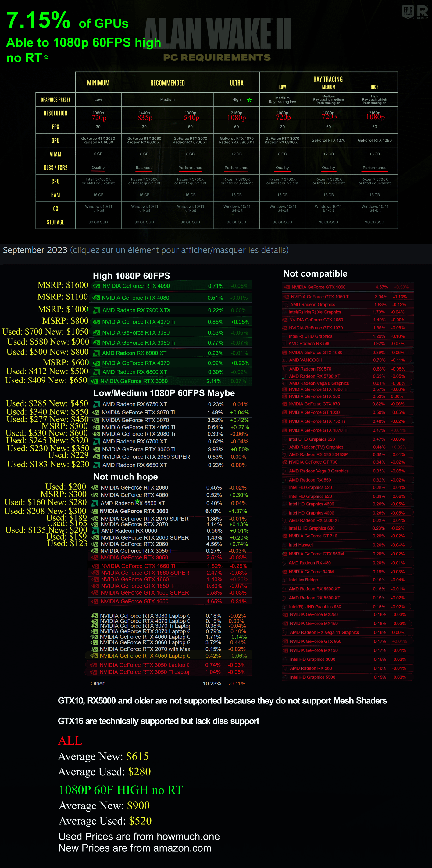
Task: Click the Epic Games logo icon
Action: (408, 12)
